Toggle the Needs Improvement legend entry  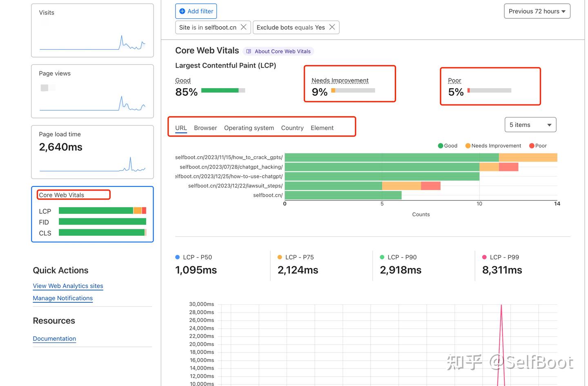point(493,146)
